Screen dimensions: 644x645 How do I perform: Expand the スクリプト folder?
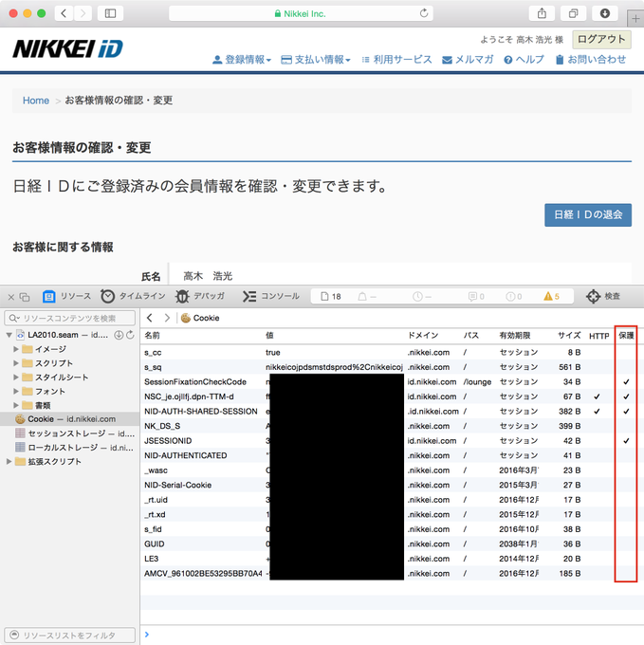(16, 362)
